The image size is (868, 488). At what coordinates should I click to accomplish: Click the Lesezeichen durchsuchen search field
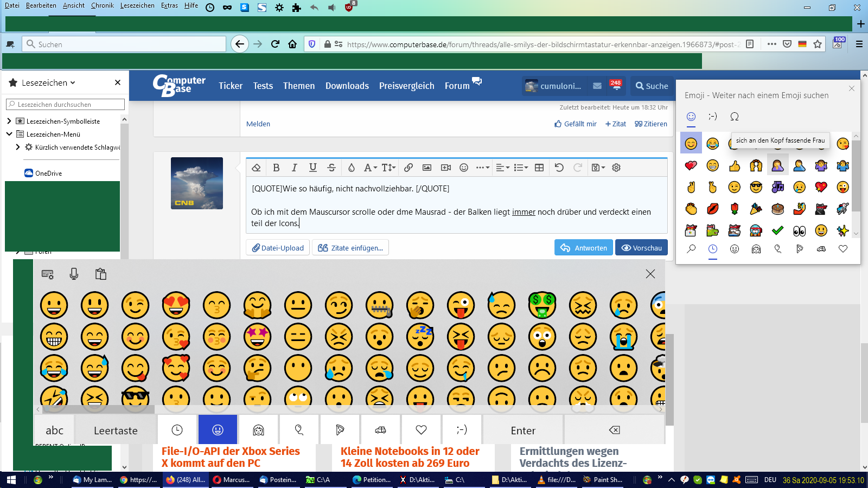(65, 104)
